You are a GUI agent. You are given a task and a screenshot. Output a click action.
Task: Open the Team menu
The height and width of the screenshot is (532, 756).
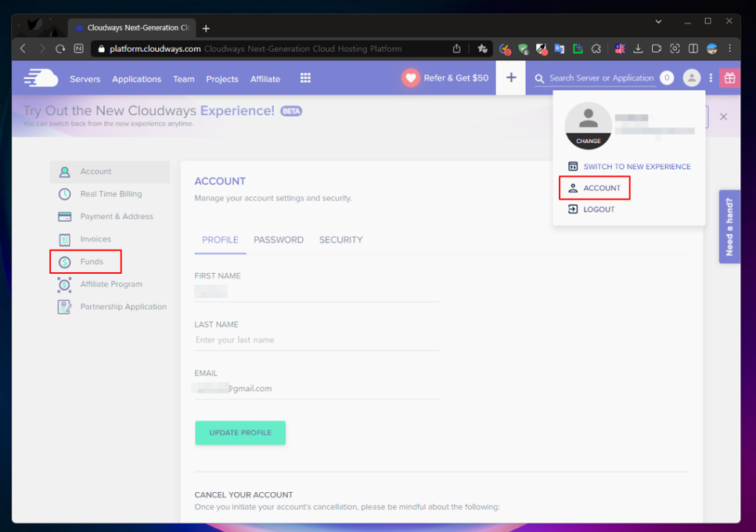point(184,79)
